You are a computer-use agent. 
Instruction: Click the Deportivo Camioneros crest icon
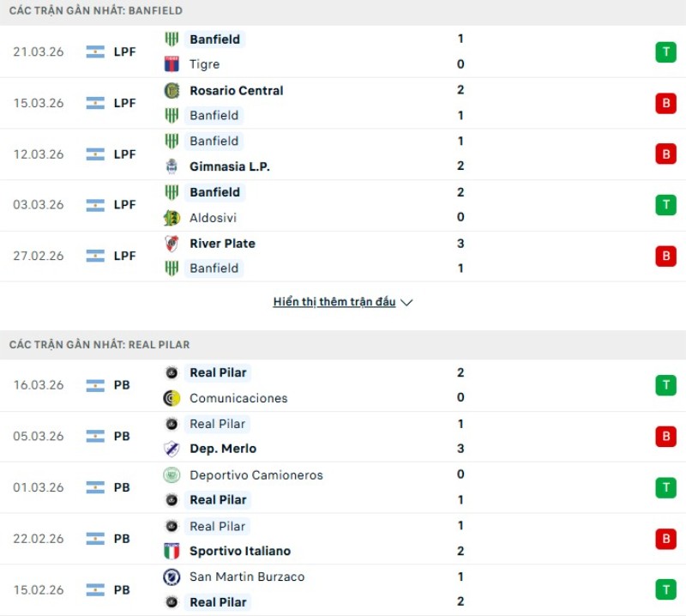[171, 474]
